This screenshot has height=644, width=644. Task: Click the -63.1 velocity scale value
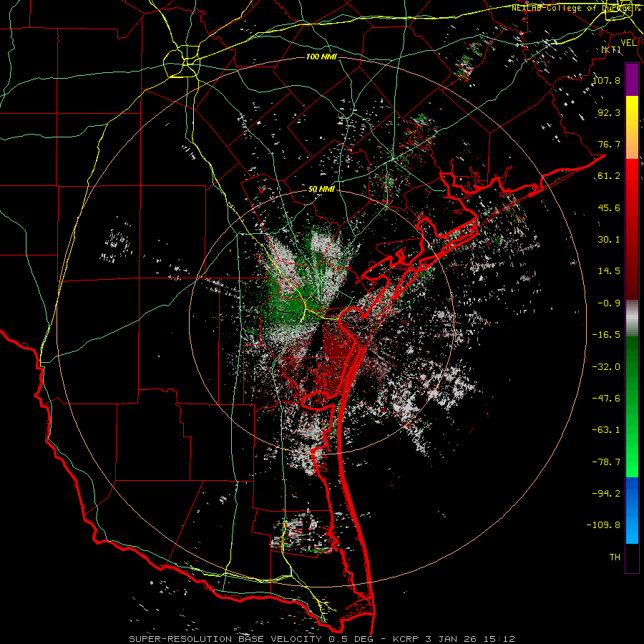coord(607,430)
